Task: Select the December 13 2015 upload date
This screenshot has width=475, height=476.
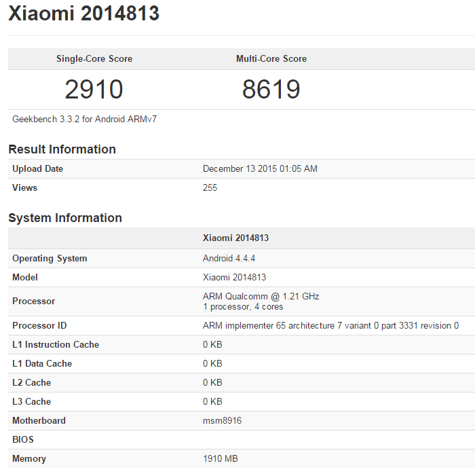Action: tap(260, 169)
